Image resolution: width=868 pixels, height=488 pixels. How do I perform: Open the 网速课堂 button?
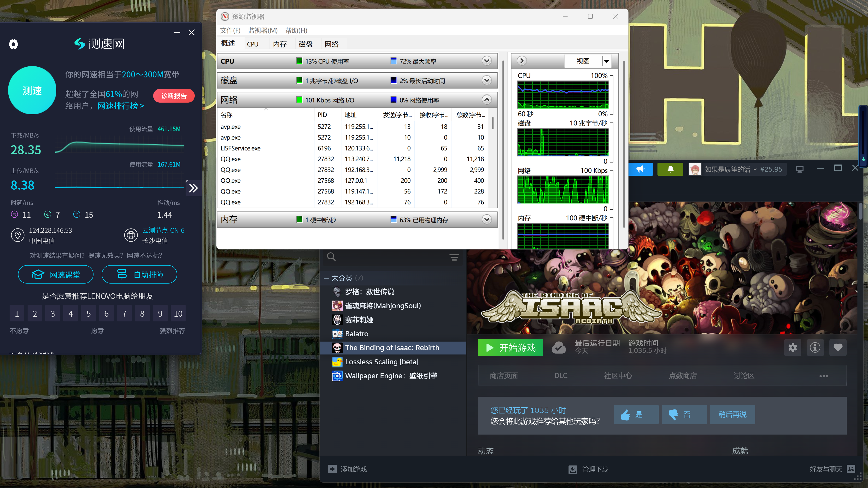pos(56,274)
